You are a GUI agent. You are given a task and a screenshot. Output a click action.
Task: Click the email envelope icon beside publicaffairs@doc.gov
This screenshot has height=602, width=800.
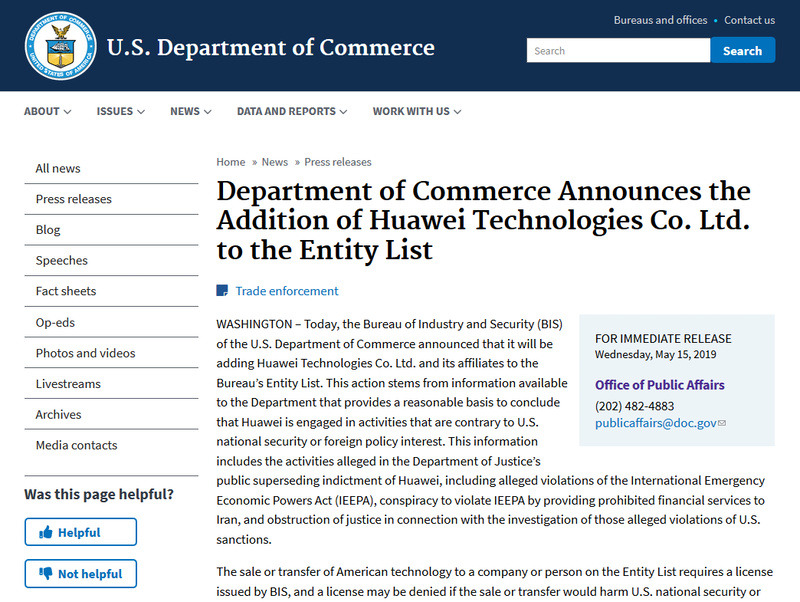tap(722, 424)
